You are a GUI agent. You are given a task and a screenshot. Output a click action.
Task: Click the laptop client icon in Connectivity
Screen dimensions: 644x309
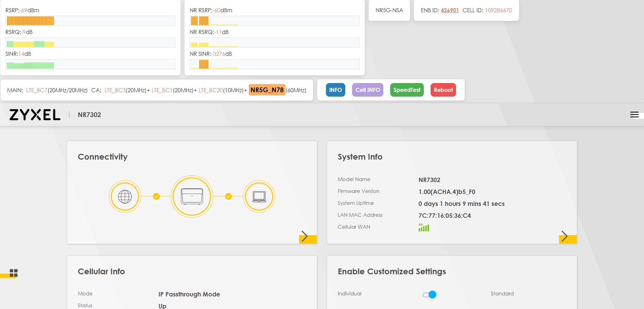[259, 197]
